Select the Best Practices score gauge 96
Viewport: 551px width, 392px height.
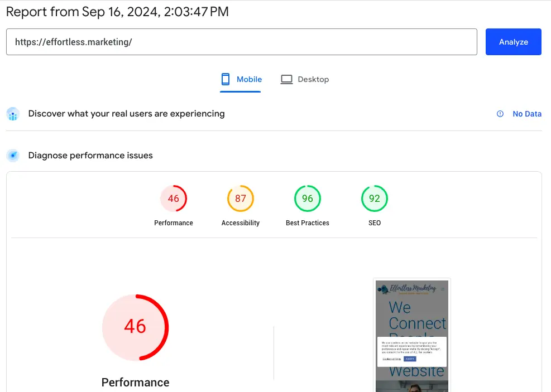point(308,199)
